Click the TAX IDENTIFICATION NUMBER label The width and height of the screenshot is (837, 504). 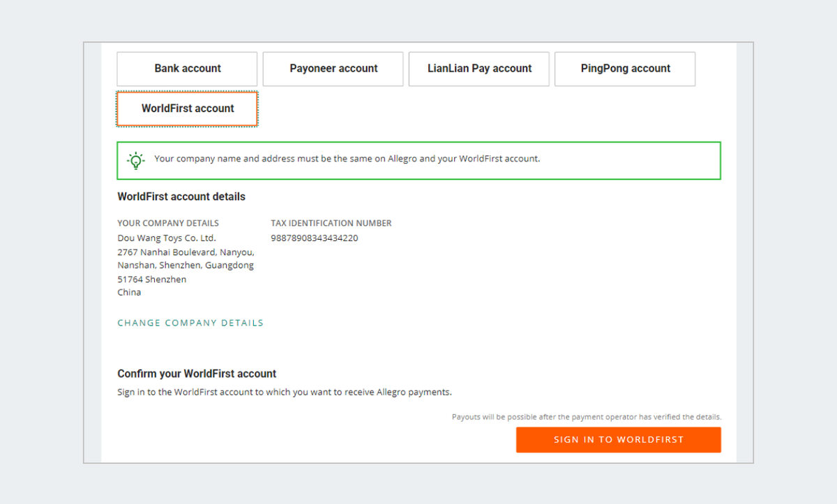[331, 223]
